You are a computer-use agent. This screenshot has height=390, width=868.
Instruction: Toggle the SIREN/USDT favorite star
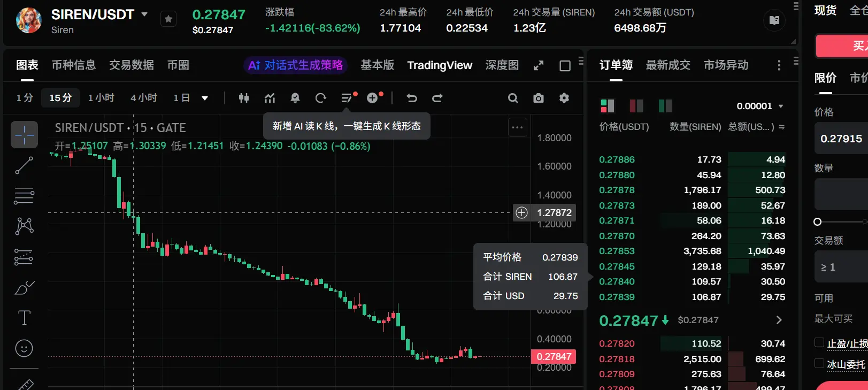click(x=168, y=19)
